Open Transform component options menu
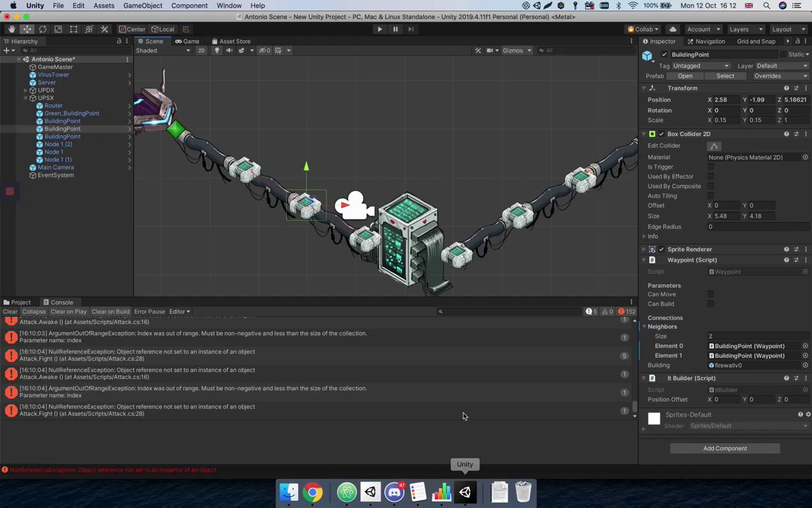This screenshot has width=812, height=508. (805, 88)
